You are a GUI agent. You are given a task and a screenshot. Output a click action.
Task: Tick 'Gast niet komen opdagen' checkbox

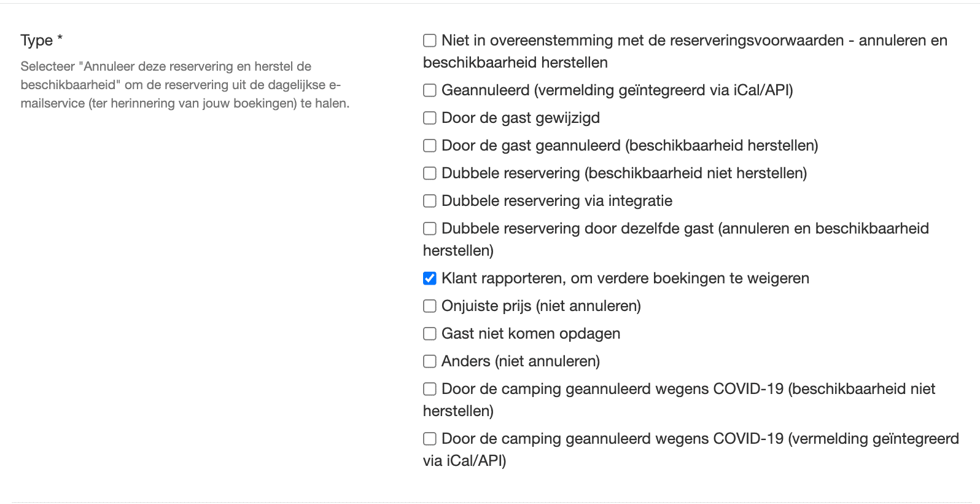pos(430,334)
